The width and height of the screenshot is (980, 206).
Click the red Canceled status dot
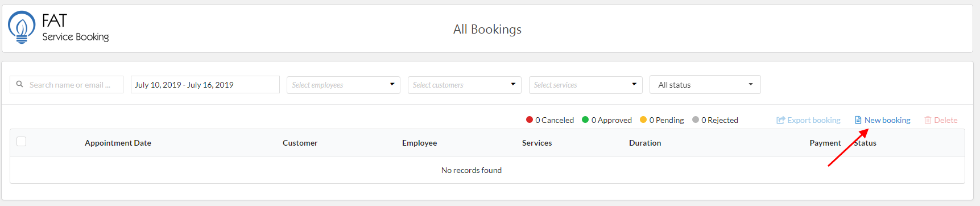[x=530, y=120]
